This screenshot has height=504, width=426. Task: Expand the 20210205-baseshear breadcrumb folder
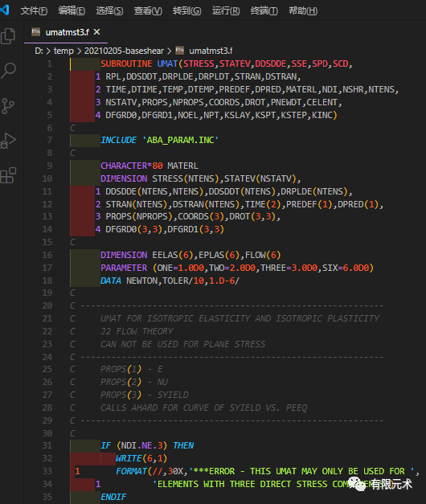(124, 51)
